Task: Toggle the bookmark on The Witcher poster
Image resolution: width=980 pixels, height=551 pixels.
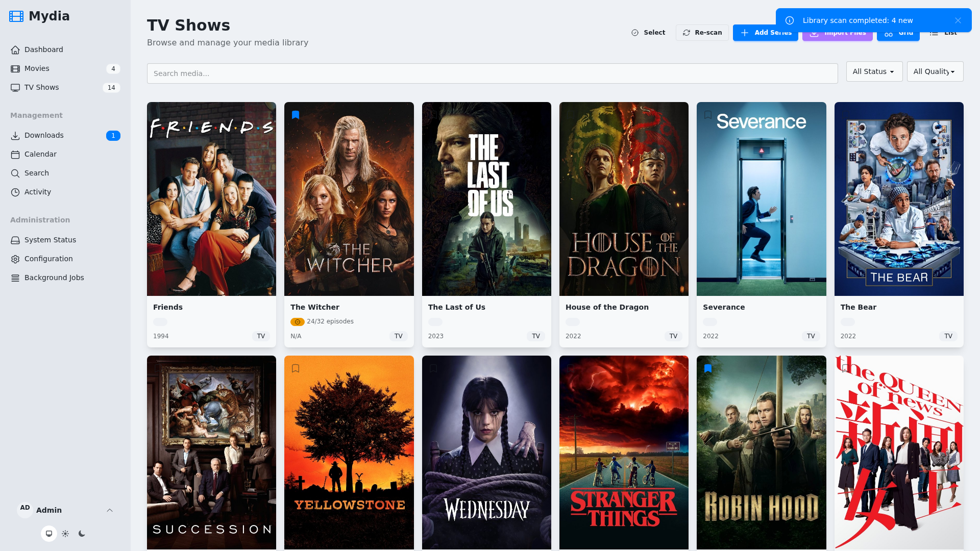Action: tap(296, 114)
